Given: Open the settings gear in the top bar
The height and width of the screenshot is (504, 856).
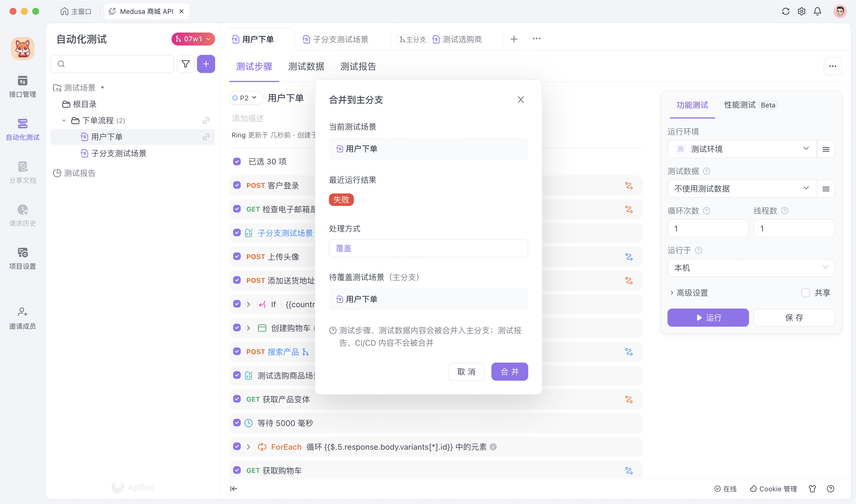Looking at the screenshot, I should pos(801,11).
